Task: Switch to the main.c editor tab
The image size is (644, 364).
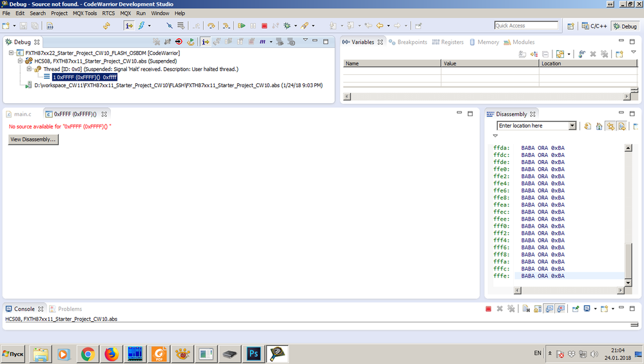Action: point(19,114)
